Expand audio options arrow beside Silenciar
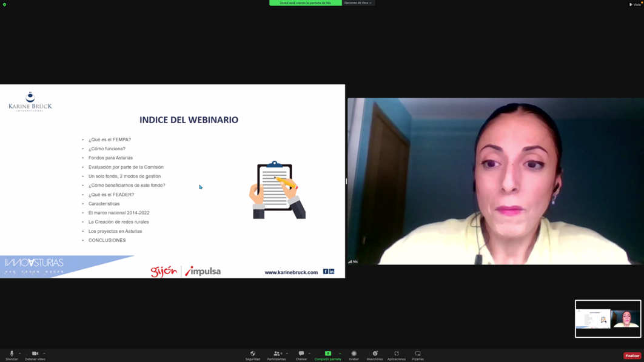Image resolution: width=644 pixels, height=362 pixels. (20, 354)
